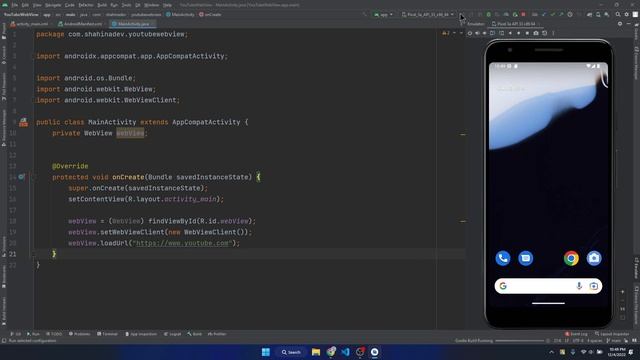
Task: Open IDE settings gear in top toolbar
Action: [627, 14]
